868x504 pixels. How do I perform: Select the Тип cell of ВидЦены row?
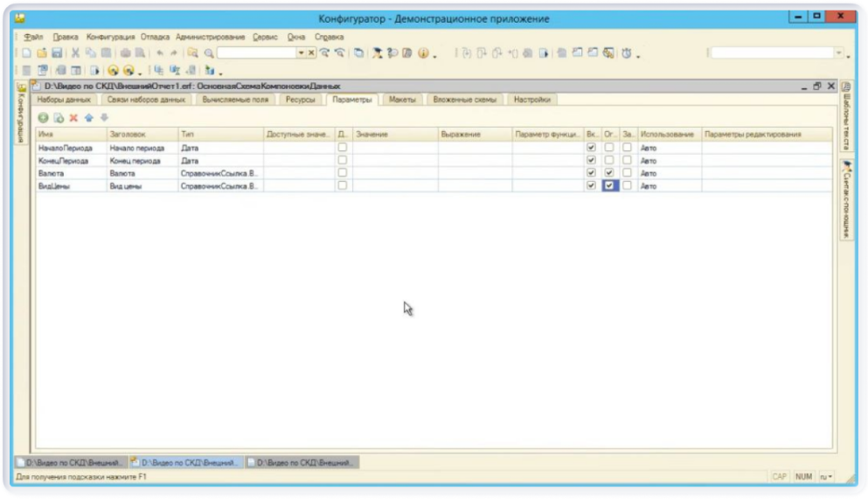(219, 186)
